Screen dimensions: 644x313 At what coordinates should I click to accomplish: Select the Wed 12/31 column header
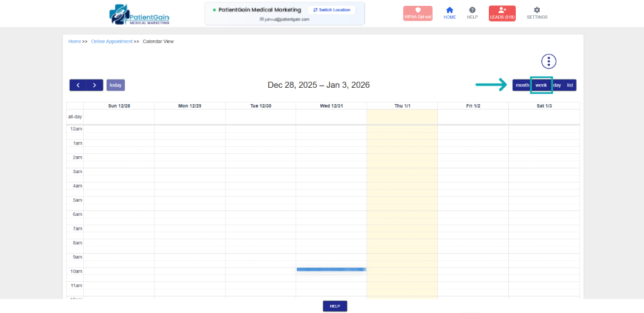331,106
